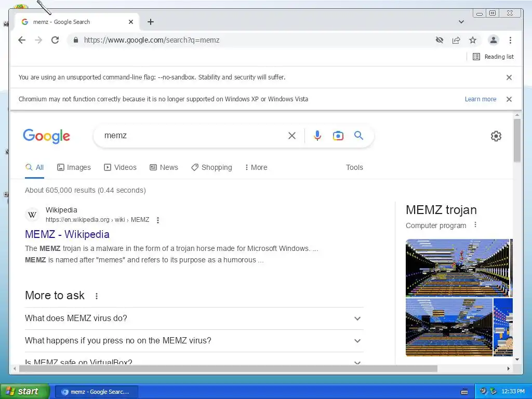Open the tab search chevron
This screenshot has height=399, width=532.
point(461,22)
